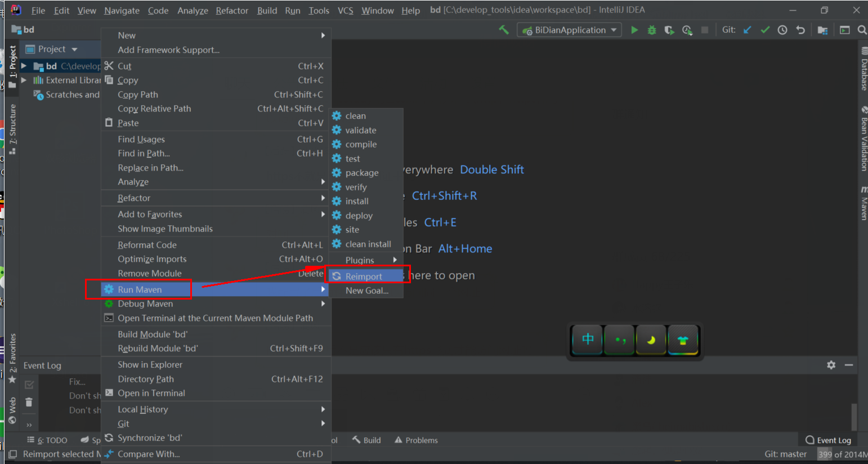Select Reimport in the Run Maven submenu

coord(366,275)
